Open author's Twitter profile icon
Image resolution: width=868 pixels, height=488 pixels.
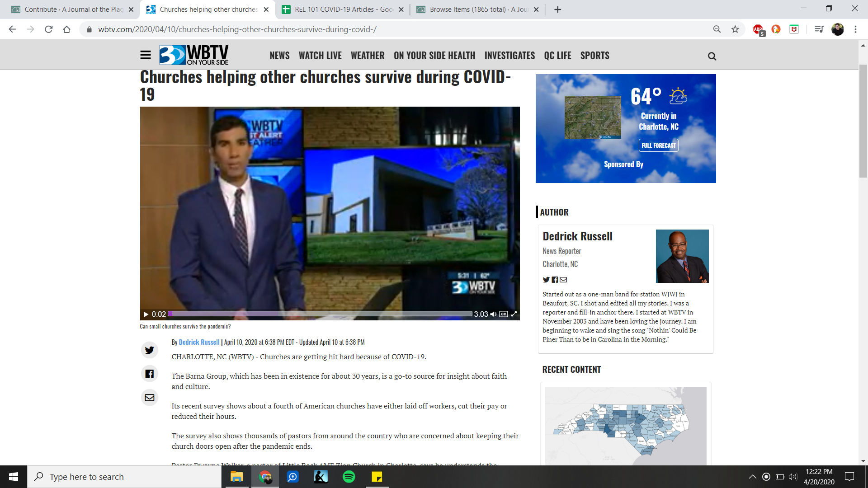point(546,280)
